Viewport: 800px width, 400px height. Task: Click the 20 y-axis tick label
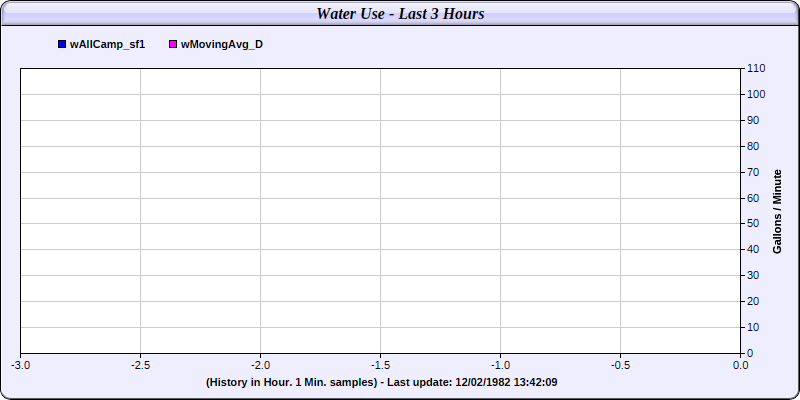click(x=753, y=302)
